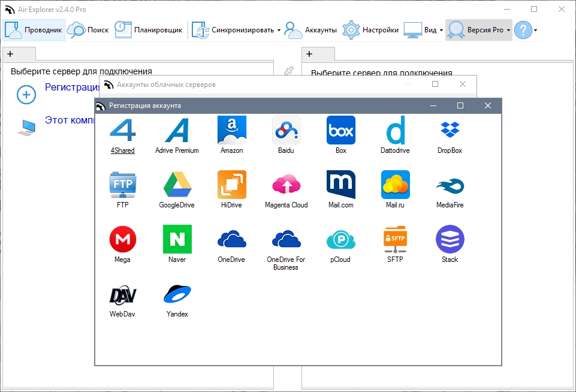Open the Планировщик scheduler

(x=149, y=30)
